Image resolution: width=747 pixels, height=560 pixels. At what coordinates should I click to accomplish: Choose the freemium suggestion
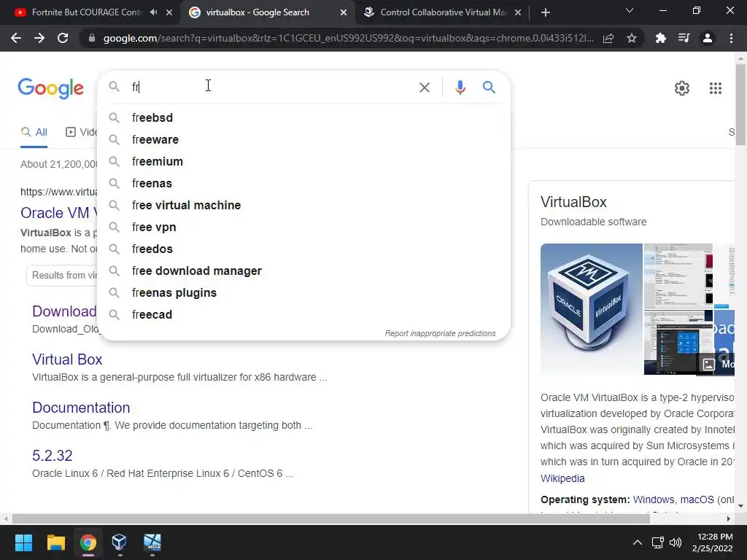point(303,161)
